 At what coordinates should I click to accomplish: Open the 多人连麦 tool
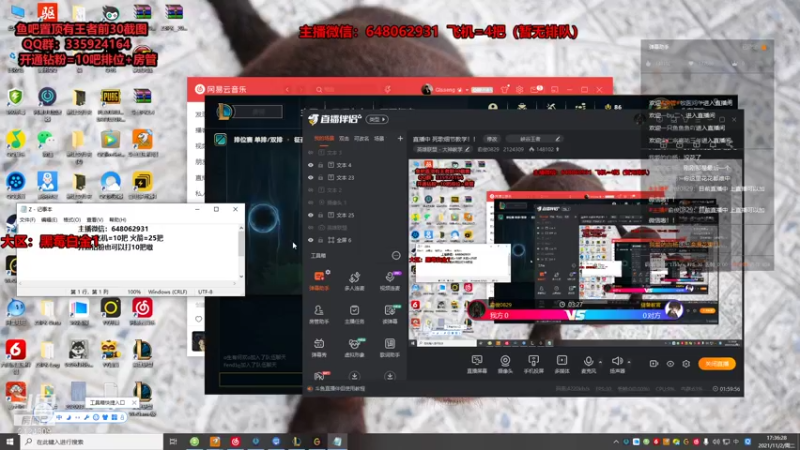pyautogui.click(x=354, y=281)
